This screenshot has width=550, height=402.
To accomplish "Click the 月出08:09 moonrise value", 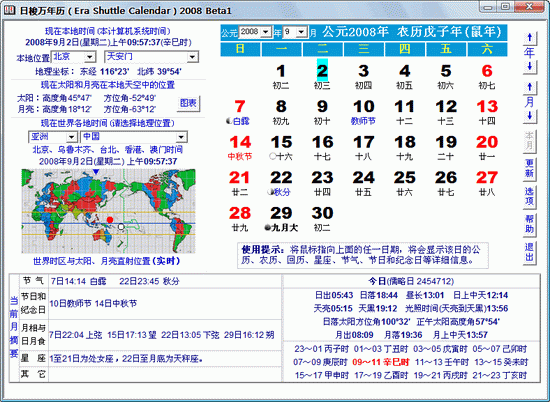I will [354, 335].
